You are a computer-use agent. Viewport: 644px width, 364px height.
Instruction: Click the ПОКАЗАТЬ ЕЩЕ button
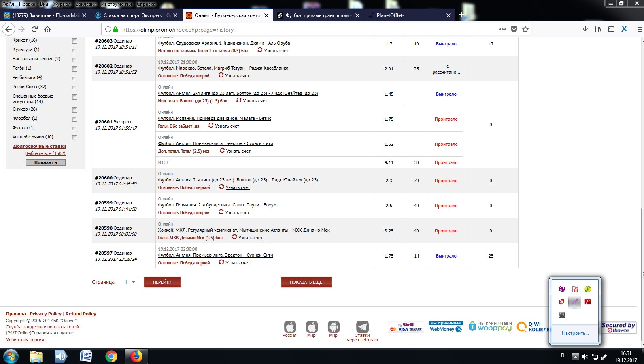coord(306,282)
